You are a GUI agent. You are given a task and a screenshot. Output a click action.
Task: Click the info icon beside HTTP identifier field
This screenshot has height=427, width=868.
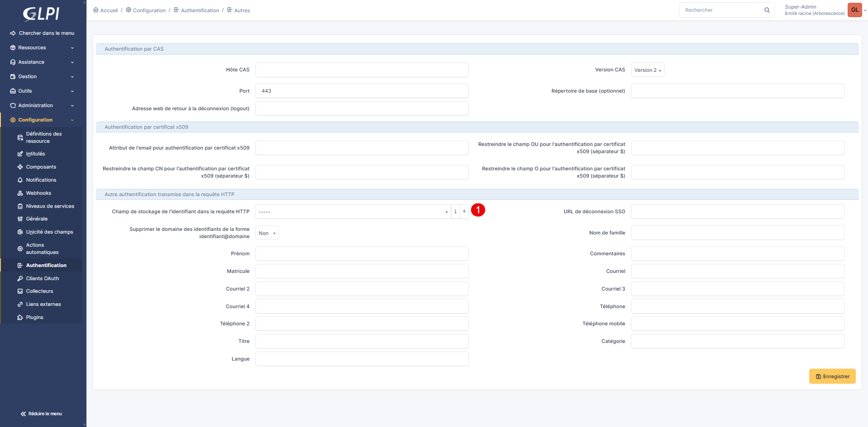click(x=455, y=211)
